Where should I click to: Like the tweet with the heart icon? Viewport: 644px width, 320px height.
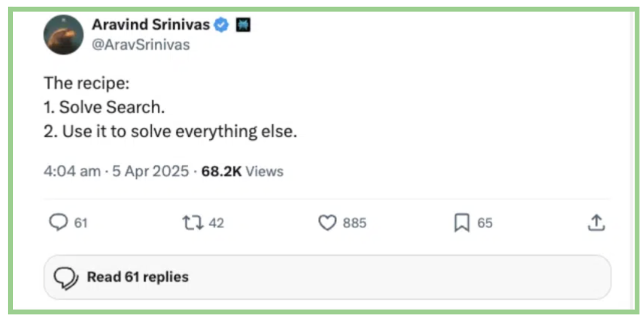tap(327, 223)
